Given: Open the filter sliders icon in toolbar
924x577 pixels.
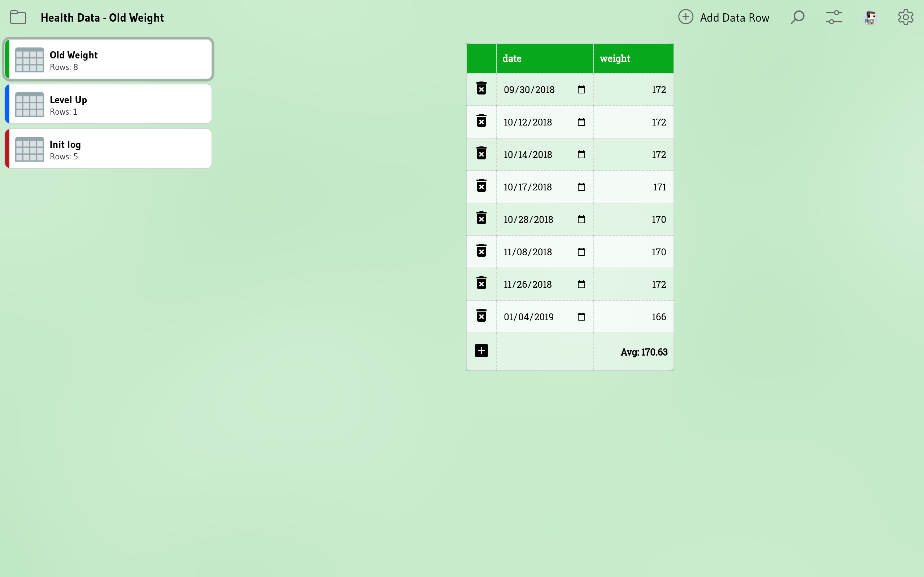Looking at the screenshot, I should click(x=833, y=17).
